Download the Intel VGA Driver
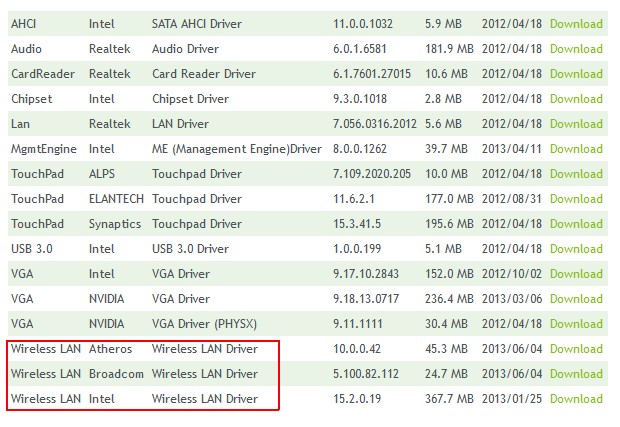 point(576,274)
